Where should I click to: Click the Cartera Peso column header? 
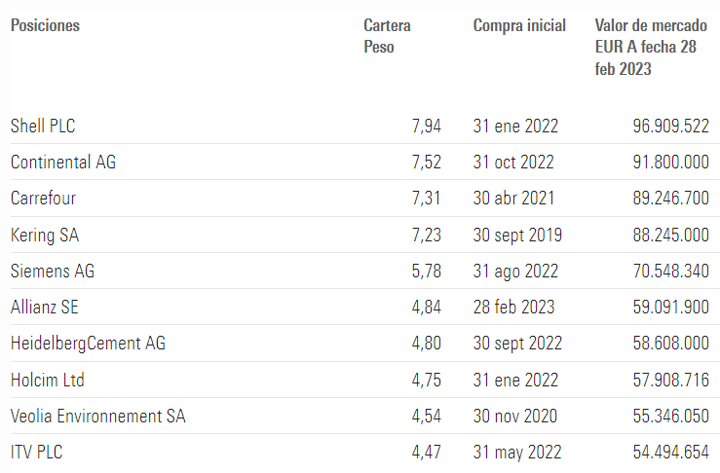tap(386, 36)
